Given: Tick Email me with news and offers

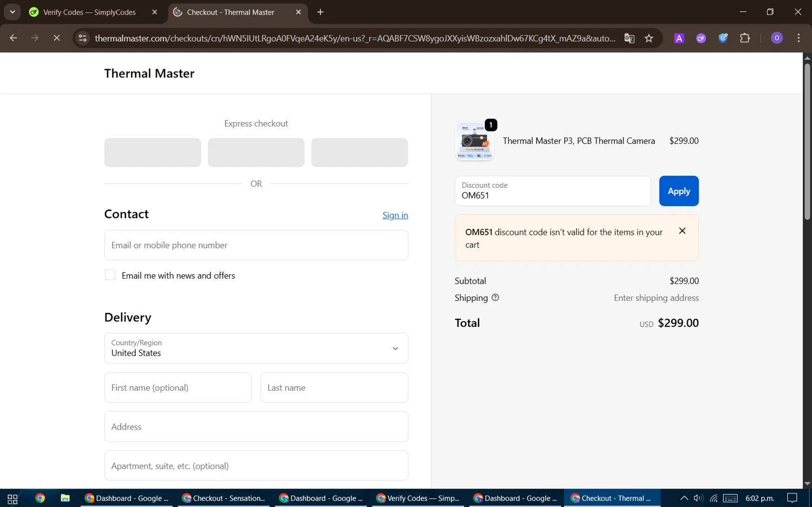Looking at the screenshot, I should [x=110, y=275].
